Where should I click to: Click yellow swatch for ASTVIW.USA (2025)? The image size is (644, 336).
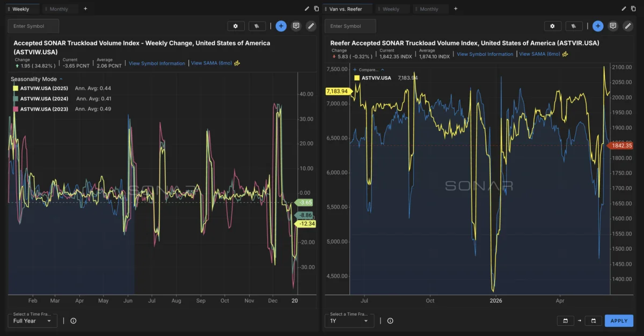pos(16,88)
